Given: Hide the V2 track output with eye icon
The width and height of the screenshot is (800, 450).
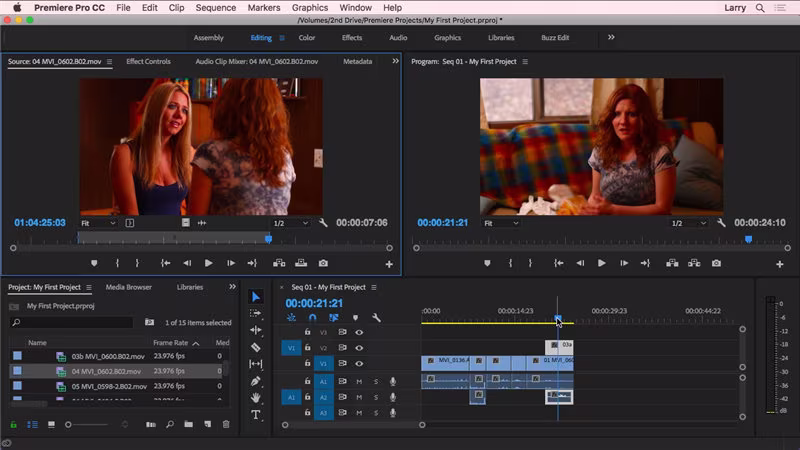Looking at the screenshot, I should (359, 348).
